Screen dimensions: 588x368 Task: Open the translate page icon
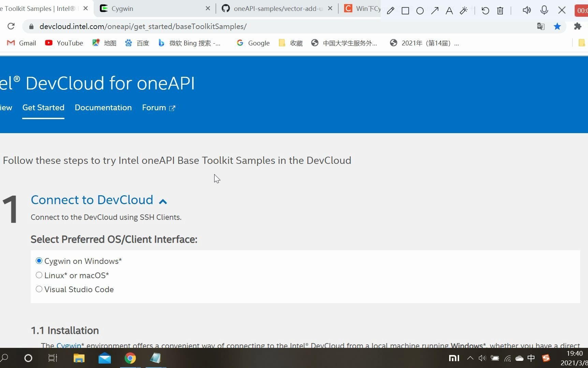[x=541, y=26]
